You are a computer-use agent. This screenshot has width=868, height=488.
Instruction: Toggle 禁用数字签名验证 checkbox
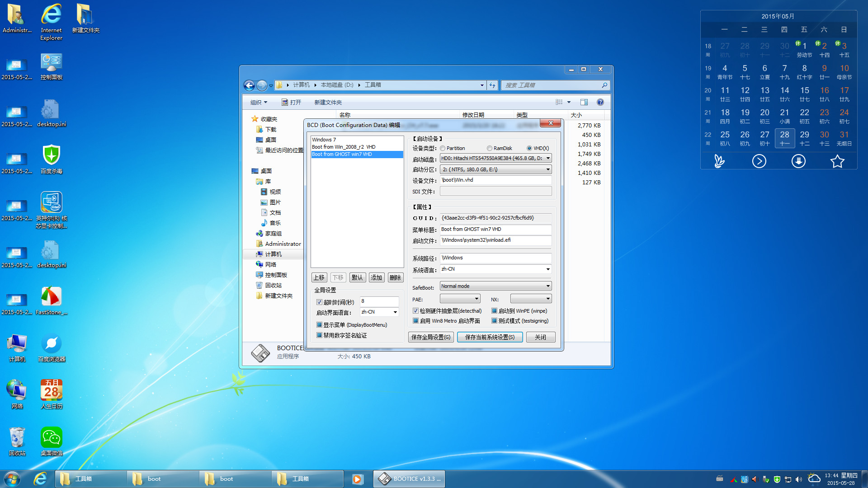tap(319, 335)
